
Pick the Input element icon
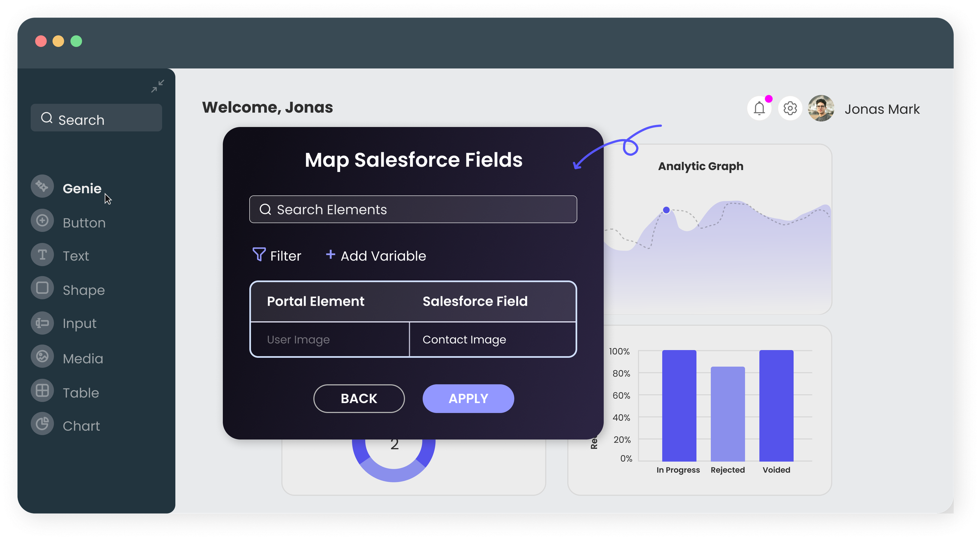coord(42,323)
